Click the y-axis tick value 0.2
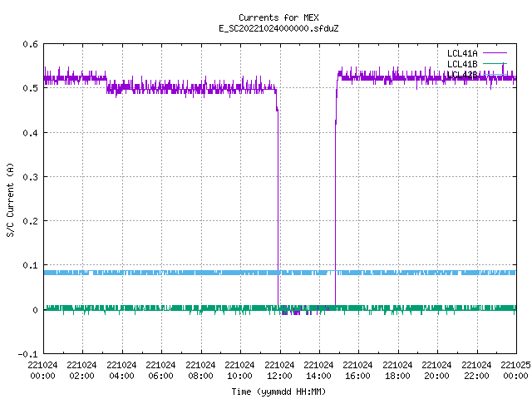The image size is (532, 399). tap(30, 221)
